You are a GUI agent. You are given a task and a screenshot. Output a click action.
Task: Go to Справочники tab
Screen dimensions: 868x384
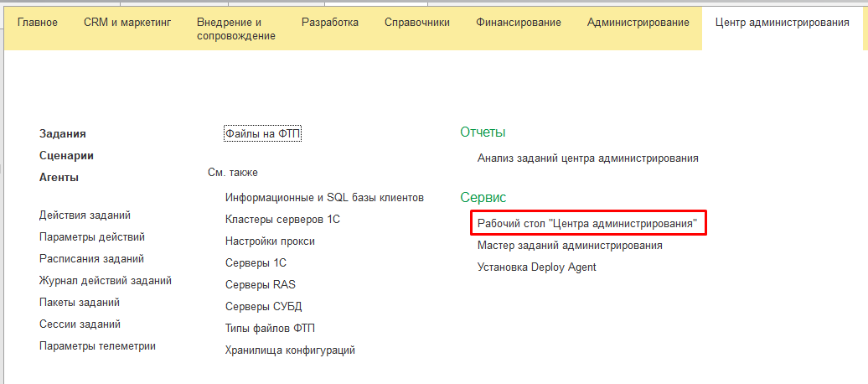tap(416, 23)
